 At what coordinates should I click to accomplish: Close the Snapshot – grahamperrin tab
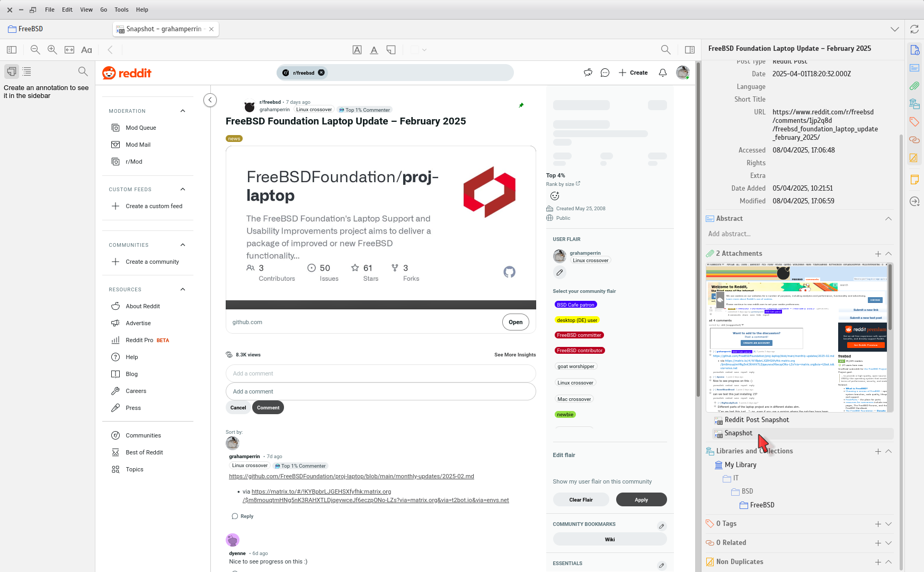click(x=211, y=29)
